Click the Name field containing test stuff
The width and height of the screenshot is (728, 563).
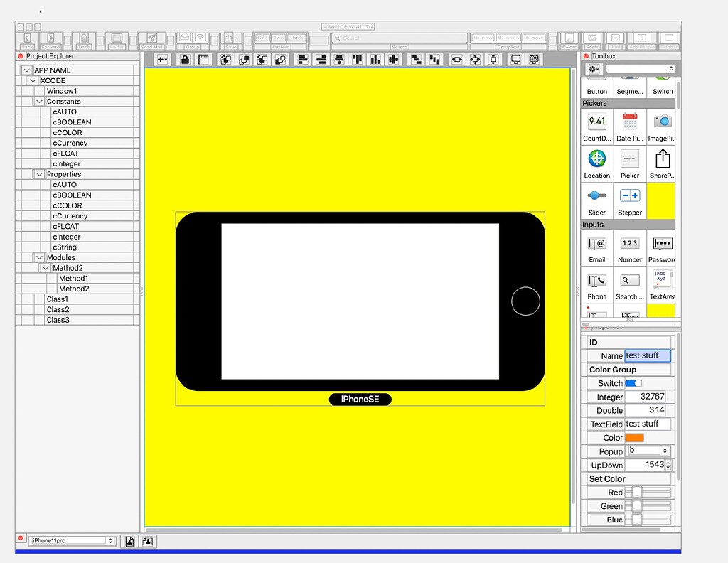(648, 355)
